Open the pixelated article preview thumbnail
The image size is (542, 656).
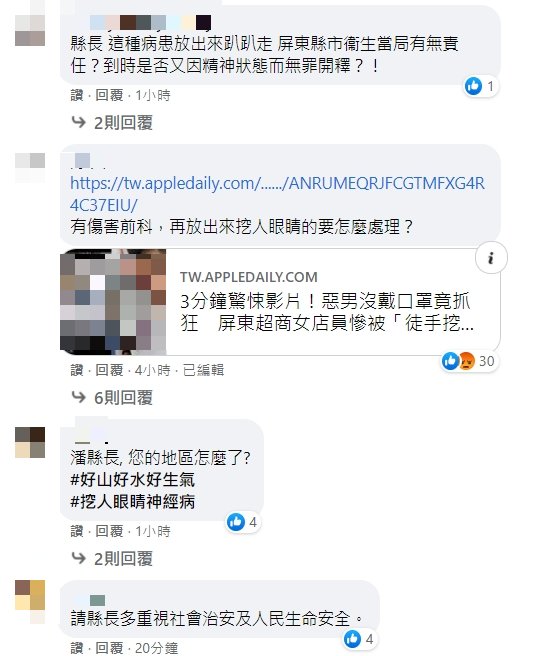tap(113, 302)
